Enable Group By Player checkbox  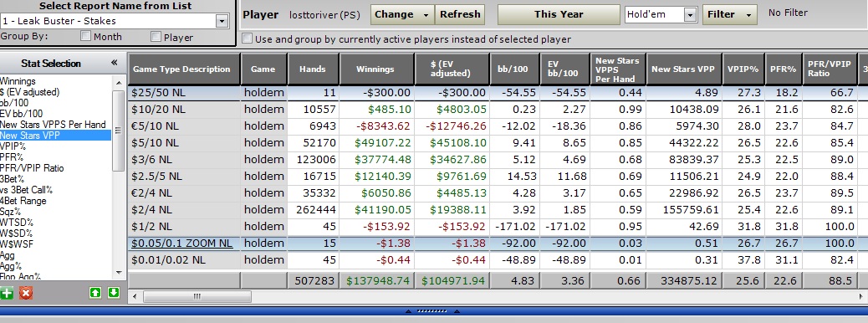pyautogui.click(x=156, y=37)
